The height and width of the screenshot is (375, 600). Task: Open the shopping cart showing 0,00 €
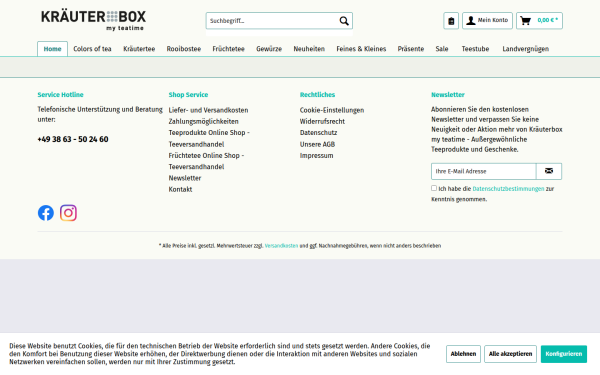point(539,21)
